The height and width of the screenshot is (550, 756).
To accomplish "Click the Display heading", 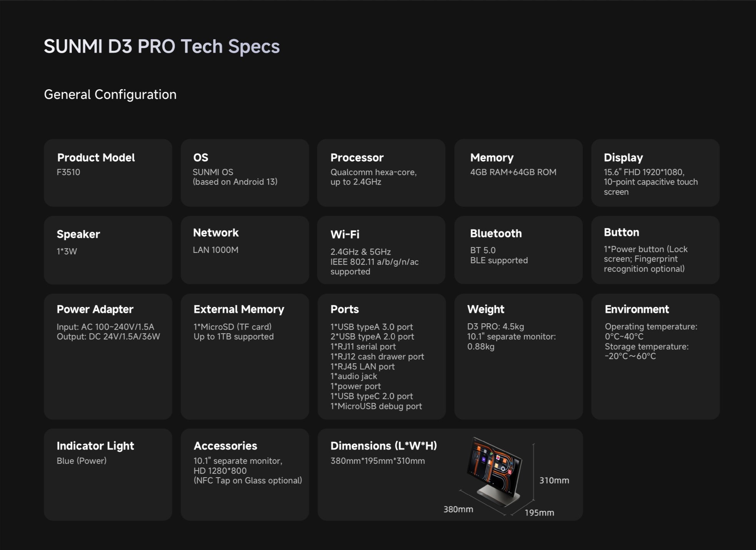I will (623, 157).
